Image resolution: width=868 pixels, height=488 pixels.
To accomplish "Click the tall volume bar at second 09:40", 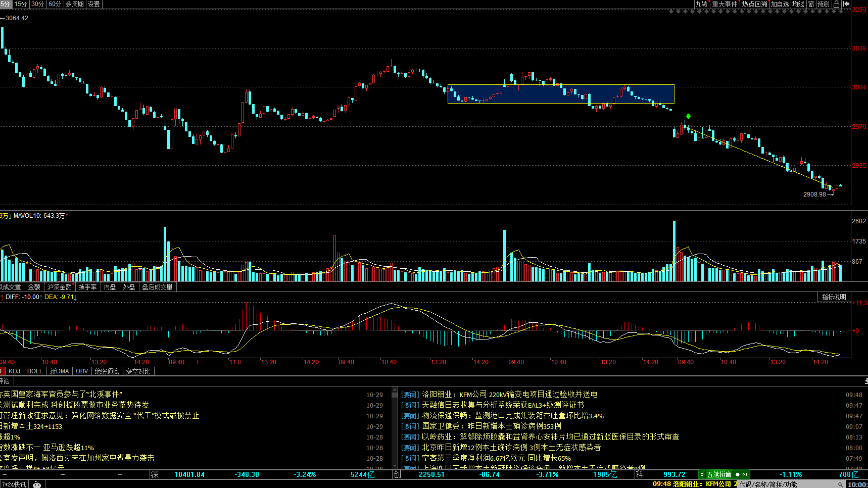I will (165, 254).
